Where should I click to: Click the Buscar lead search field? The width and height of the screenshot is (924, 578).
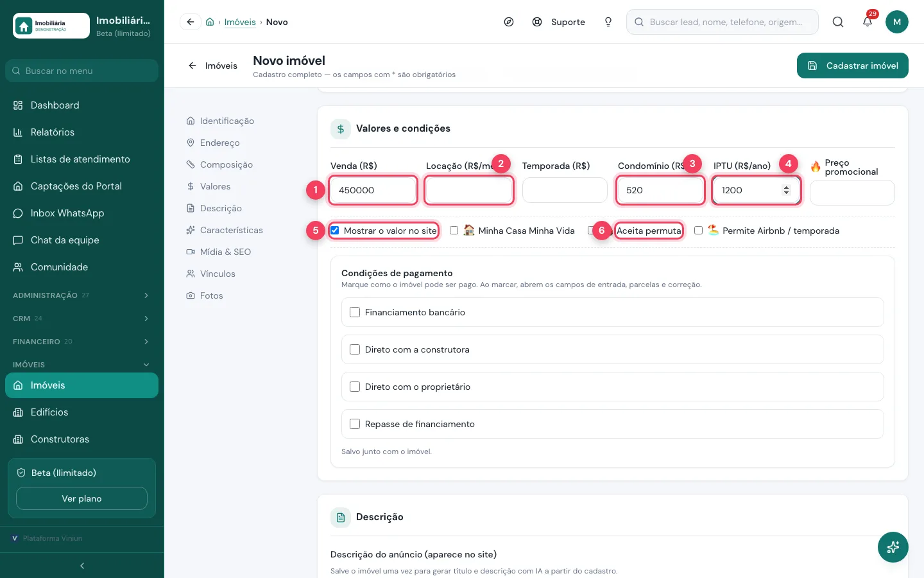pyautogui.click(x=723, y=22)
